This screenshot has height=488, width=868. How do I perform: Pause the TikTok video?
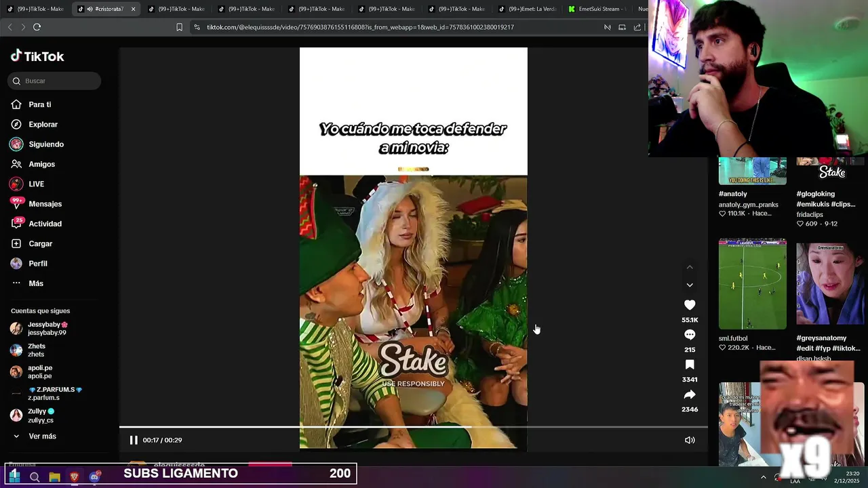pyautogui.click(x=134, y=440)
